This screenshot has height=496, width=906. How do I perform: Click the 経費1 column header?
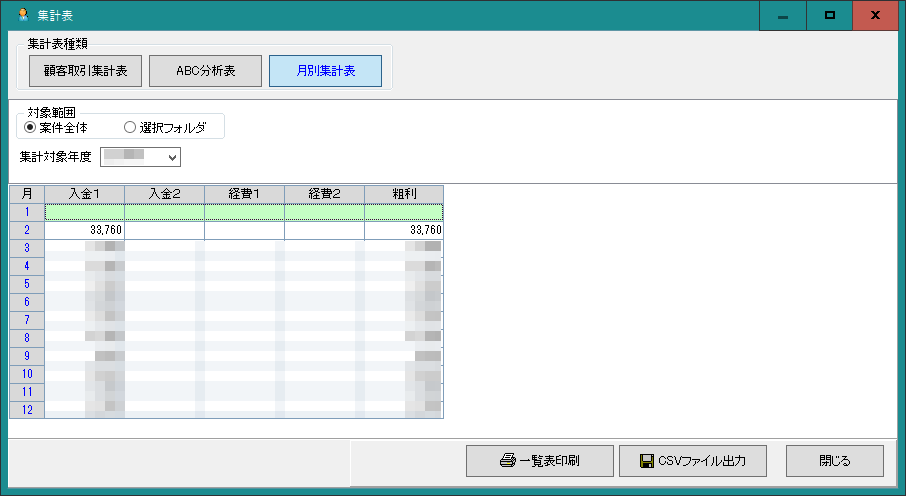point(244,193)
